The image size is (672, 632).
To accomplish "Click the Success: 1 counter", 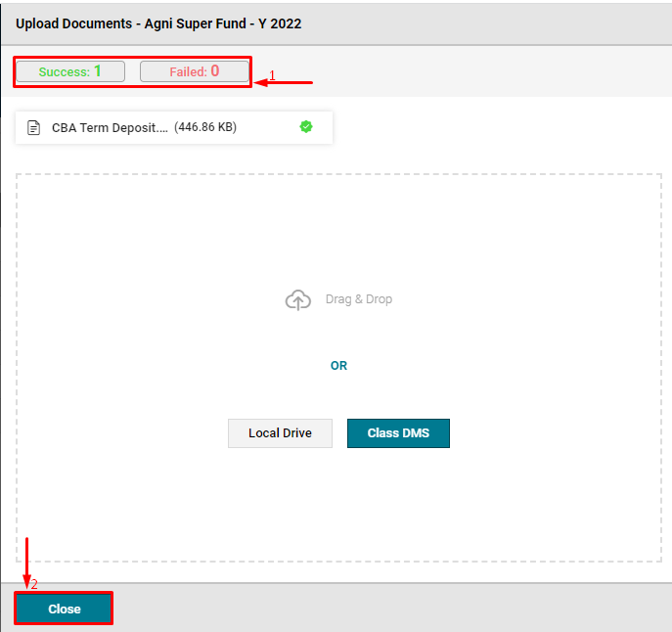I will 70,71.
